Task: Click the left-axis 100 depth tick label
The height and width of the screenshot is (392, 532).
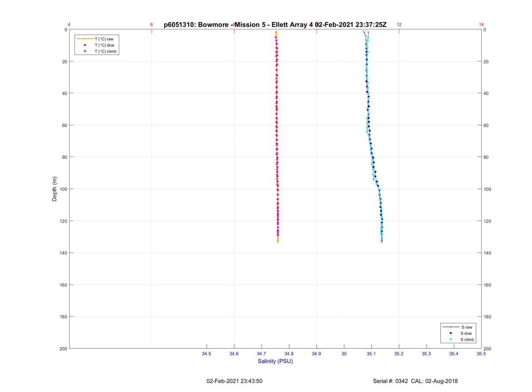Action: click(63, 189)
